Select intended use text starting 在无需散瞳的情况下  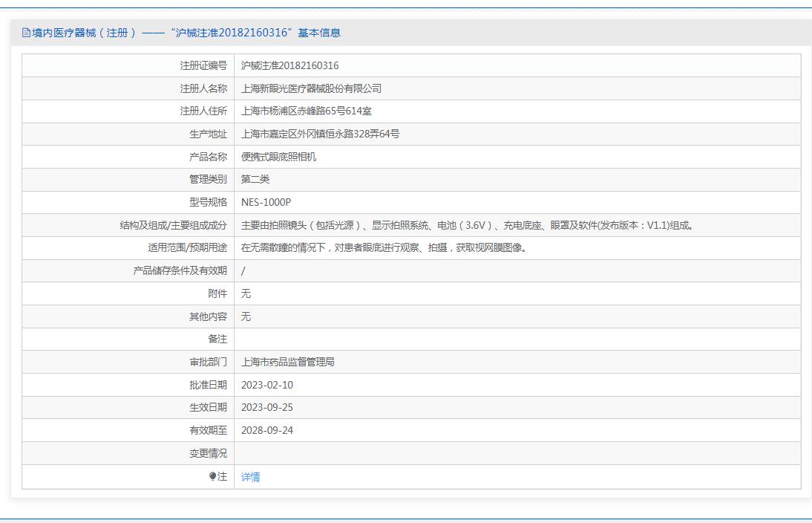pyautogui.click(x=384, y=248)
